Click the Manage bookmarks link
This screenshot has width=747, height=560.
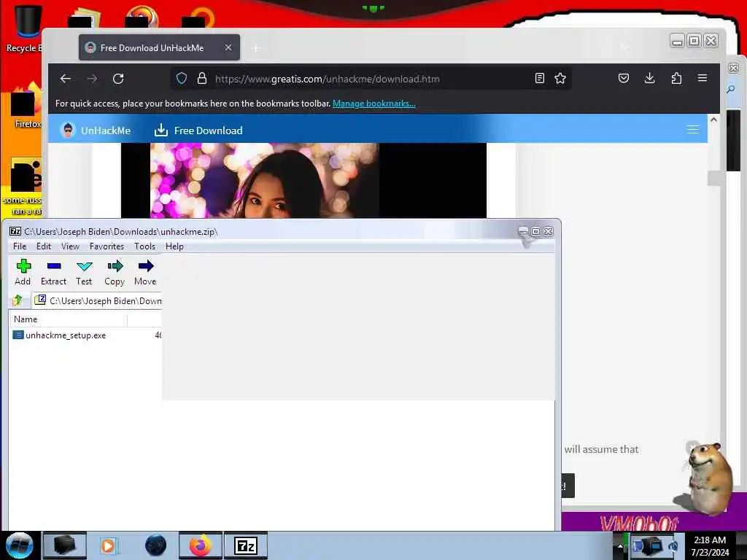tap(374, 104)
